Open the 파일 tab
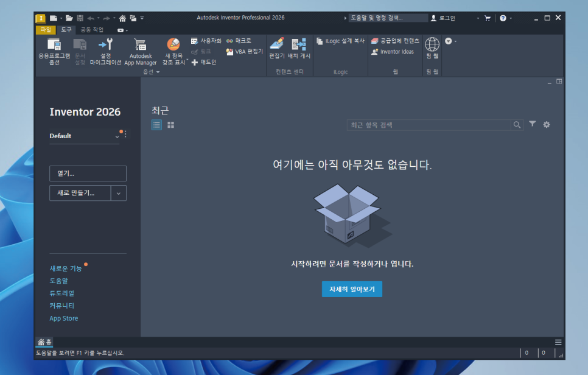This screenshot has height=375, width=588. 46,30
